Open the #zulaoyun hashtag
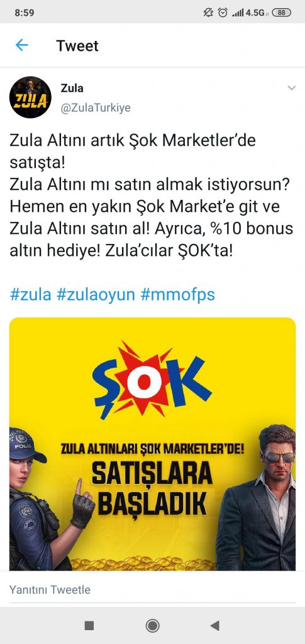The width and height of the screenshot is (305, 644). (x=96, y=294)
